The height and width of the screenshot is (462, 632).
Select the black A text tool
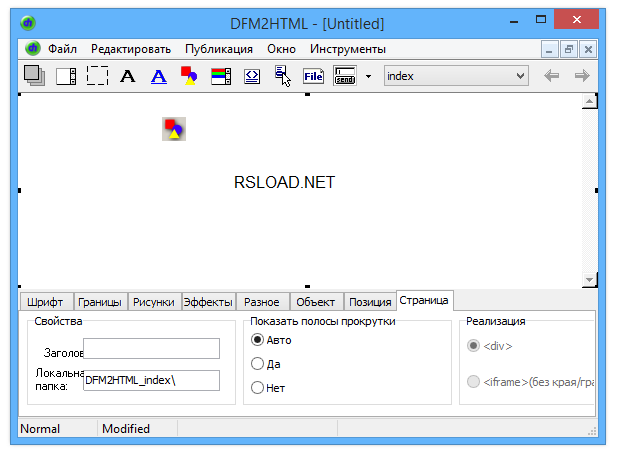coord(128,76)
